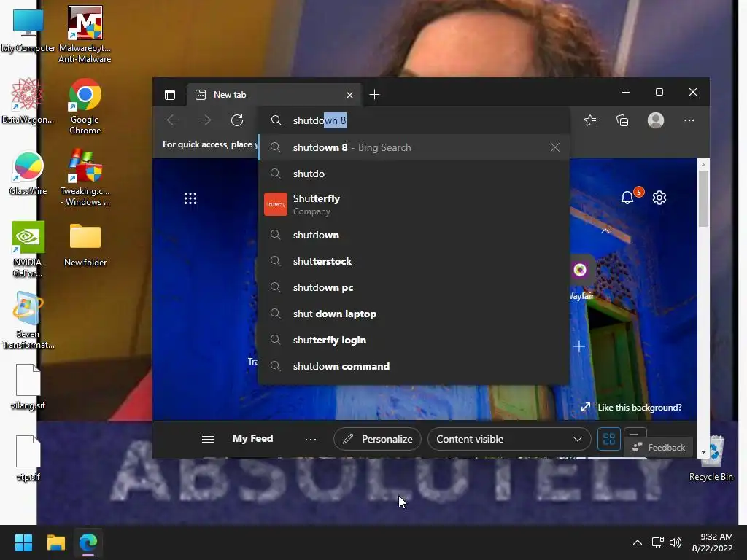The width and height of the screenshot is (747, 560).
Task: Open the feed more options ellipsis
Action: (311, 440)
